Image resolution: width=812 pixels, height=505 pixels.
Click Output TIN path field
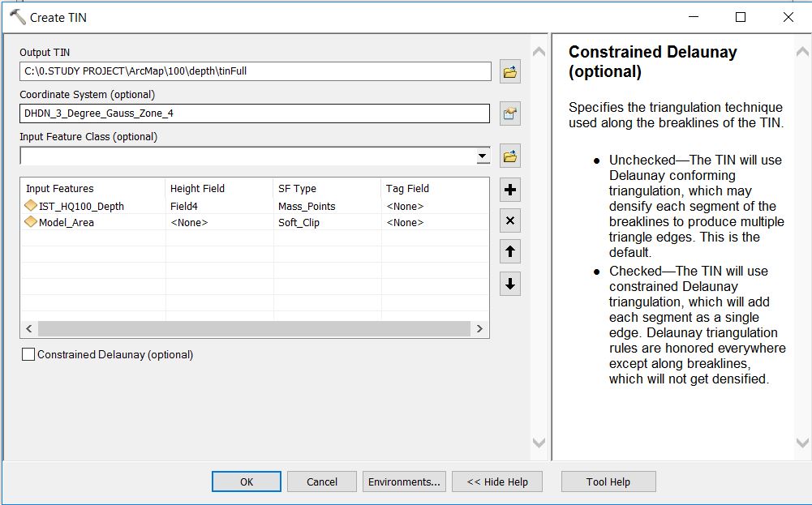pos(256,71)
